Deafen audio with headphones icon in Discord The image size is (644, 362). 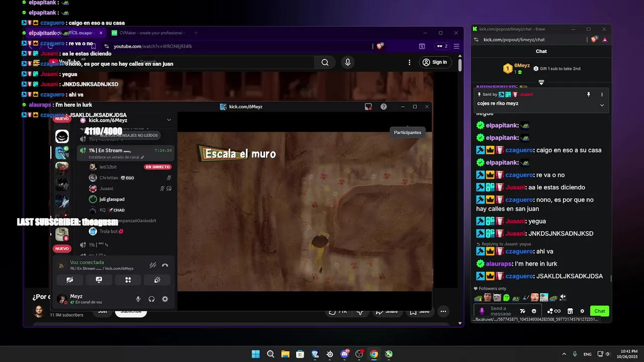151,299
